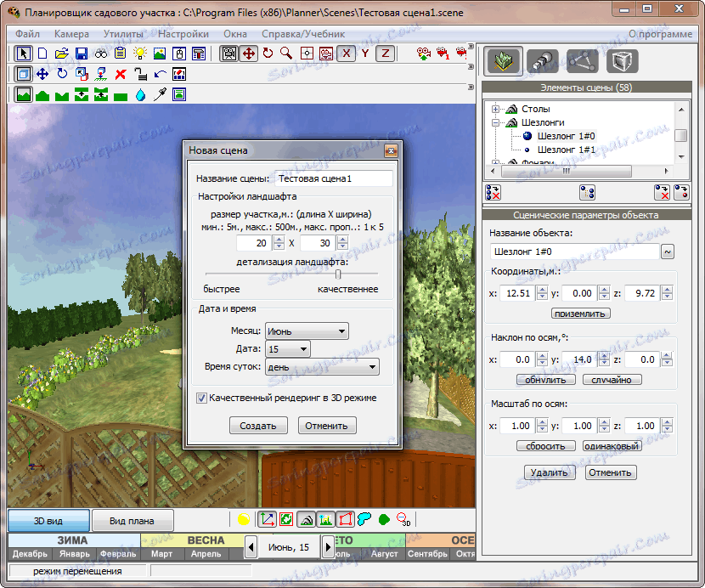The height and width of the screenshot is (588, 705).
Task: Select the raise terrain hill tool
Action: (x=42, y=95)
